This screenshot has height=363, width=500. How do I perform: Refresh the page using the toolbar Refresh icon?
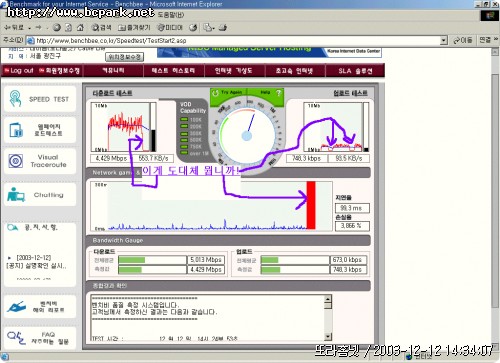pos(68,28)
